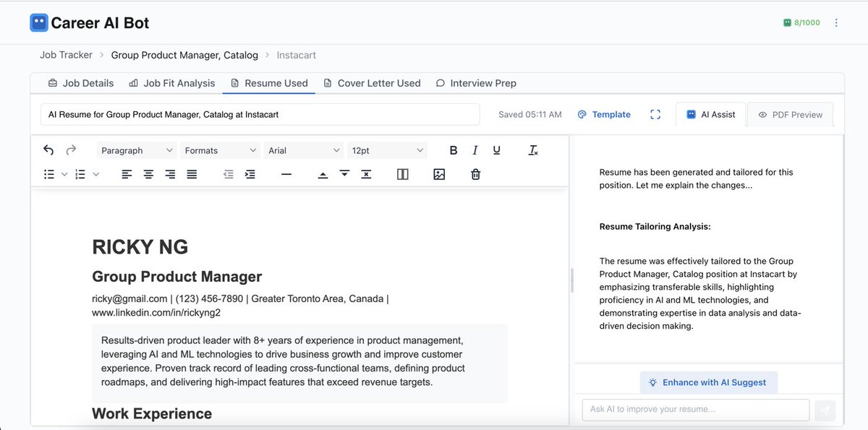
Task: Open the Job Details tab
Action: tap(81, 83)
